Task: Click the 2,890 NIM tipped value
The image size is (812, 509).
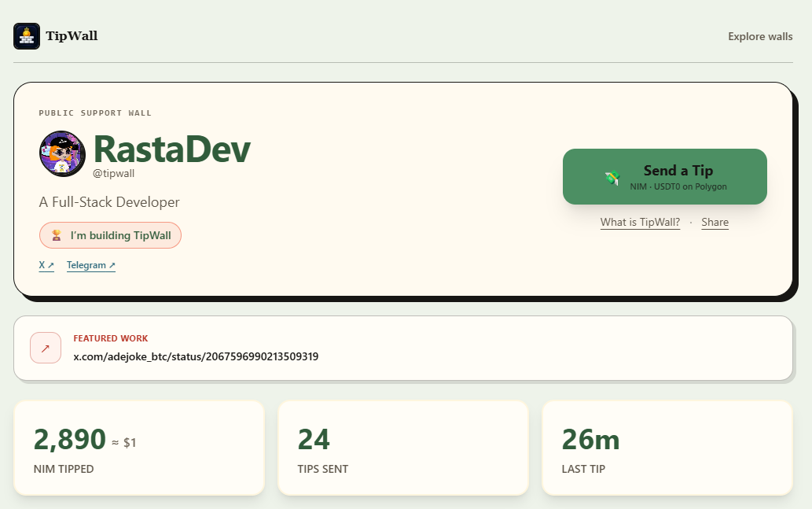Action: click(70, 440)
